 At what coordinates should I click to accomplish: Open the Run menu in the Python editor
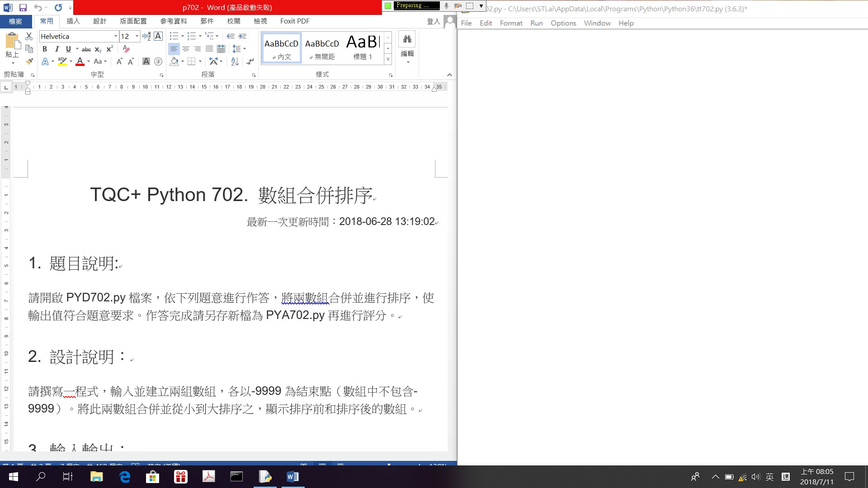pos(537,23)
